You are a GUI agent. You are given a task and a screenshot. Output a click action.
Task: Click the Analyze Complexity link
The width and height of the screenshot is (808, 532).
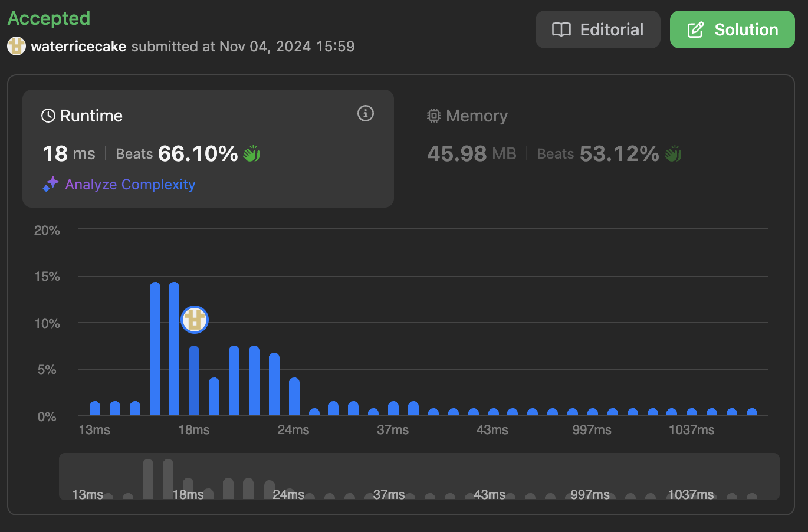pos(130,185)
